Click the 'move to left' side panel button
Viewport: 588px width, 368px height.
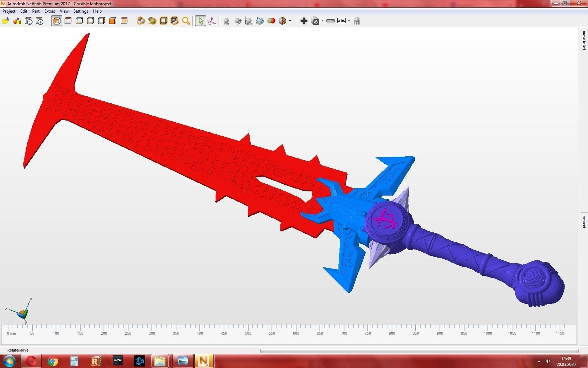coord(584,41)
